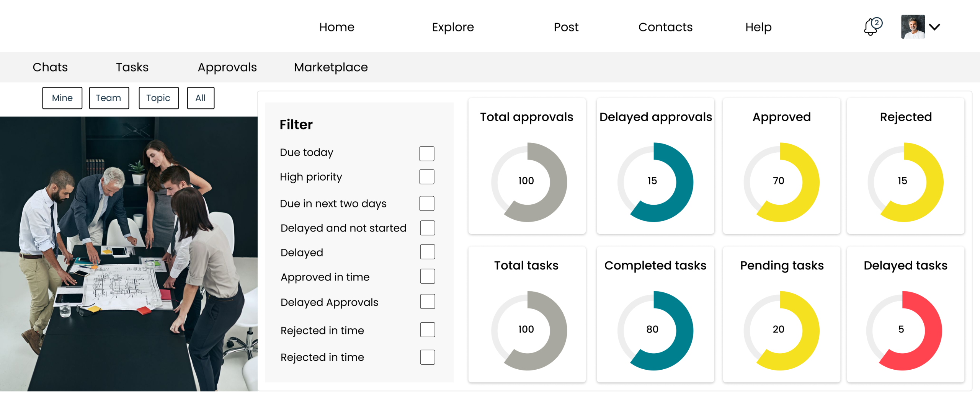Viewport: 980px width, 398px height.
Task: Click the team meeting photo
Action: 129,253
